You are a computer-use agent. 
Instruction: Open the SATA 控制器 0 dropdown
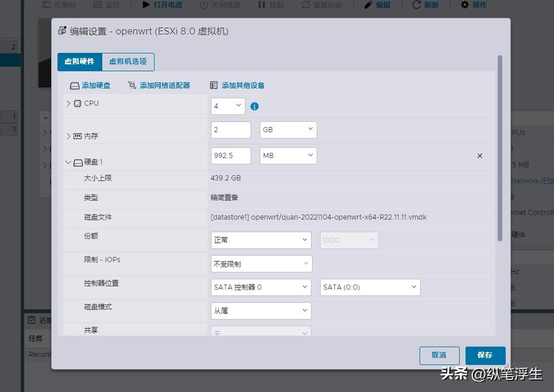pos(261,287)
